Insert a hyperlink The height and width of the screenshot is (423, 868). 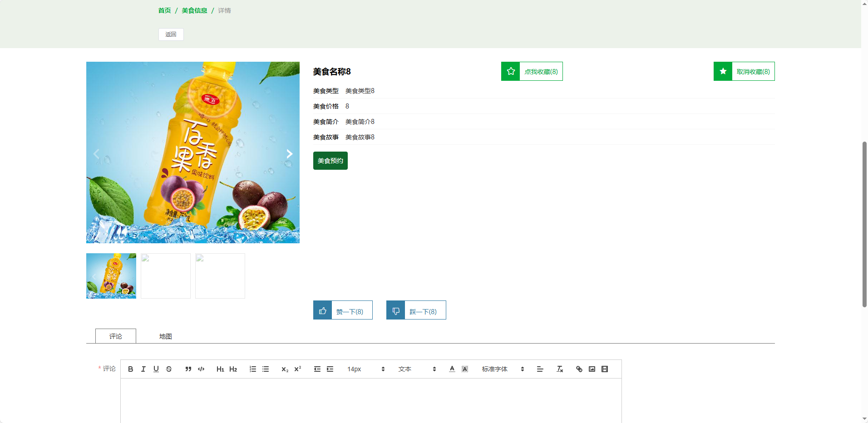click(579, 369)
